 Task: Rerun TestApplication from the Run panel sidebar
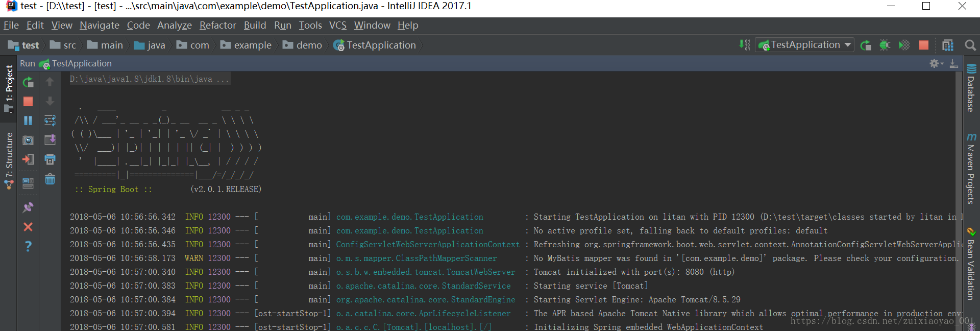[28, 82]
